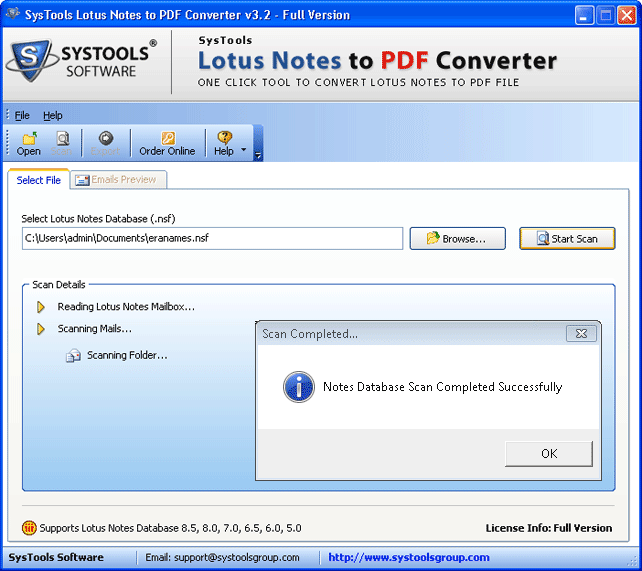
Task: Click the supported versions info icon
Action: tap(29, 528)
